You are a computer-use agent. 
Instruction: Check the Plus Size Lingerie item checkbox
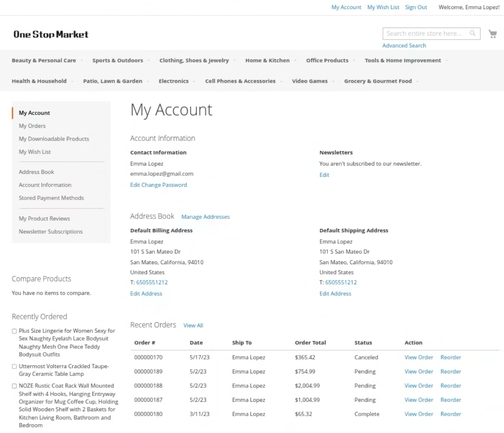tap(14, 331)
